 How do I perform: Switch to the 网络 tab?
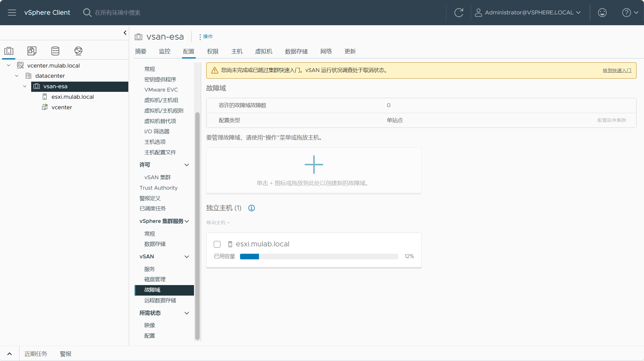tap(326, 51)
